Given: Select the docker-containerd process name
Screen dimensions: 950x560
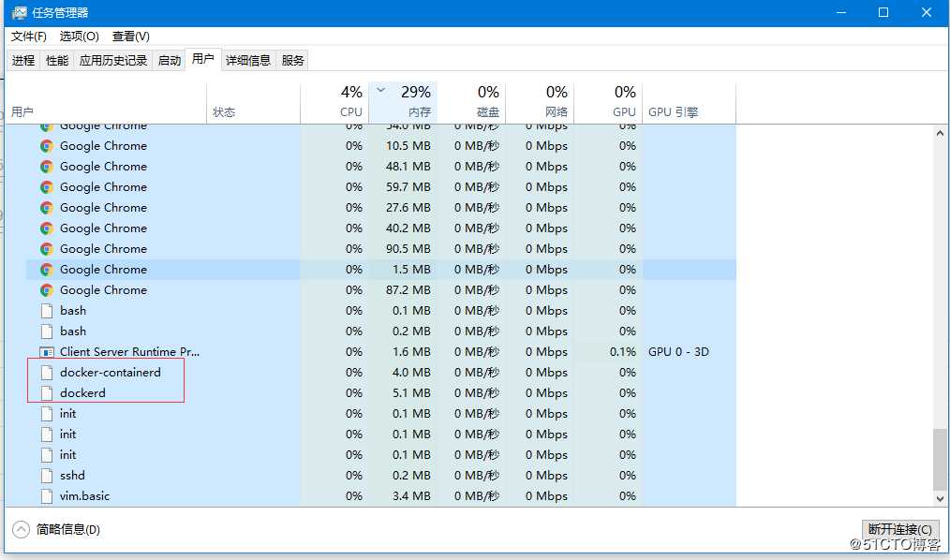Looking at the screenshot, I should pyautogui.click(x=111, y=373).
